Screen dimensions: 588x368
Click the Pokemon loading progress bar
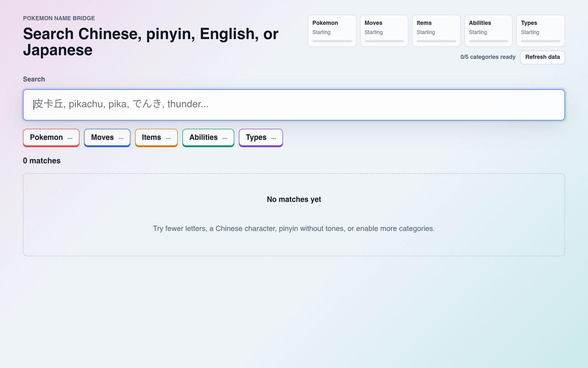click(x=332, y=41)
